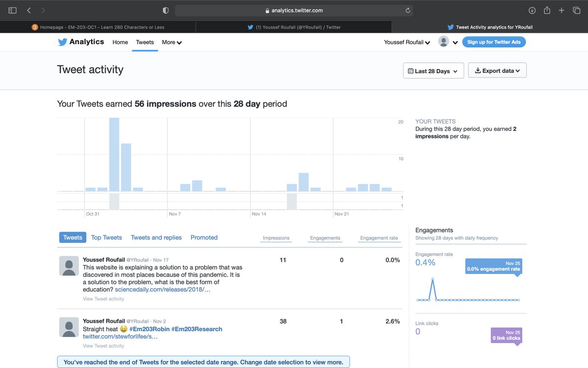Click the Nov 17 tweet date link
The height and width of the screenshot is (368, 588).
coord(161,260)
